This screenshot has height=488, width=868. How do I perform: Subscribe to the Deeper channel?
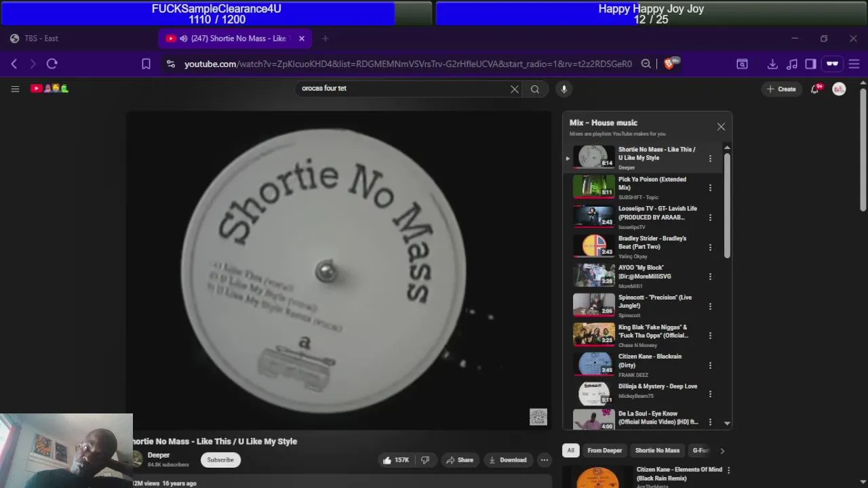pyautogui.click(x=220, y=460)
